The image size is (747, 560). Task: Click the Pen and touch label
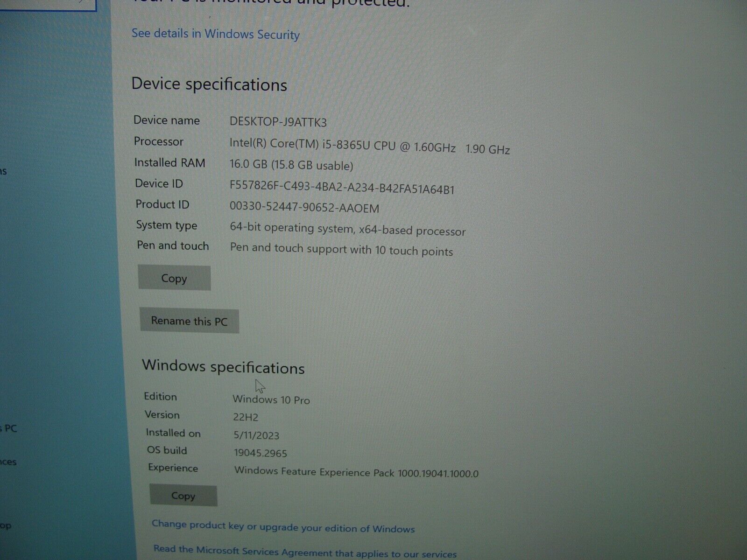[x=173, y=246]
